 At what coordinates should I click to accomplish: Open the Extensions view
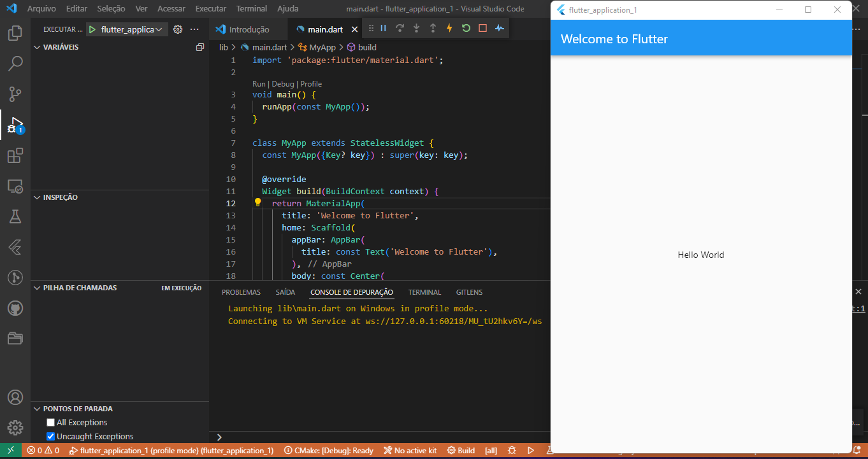(x=15, y=156)
